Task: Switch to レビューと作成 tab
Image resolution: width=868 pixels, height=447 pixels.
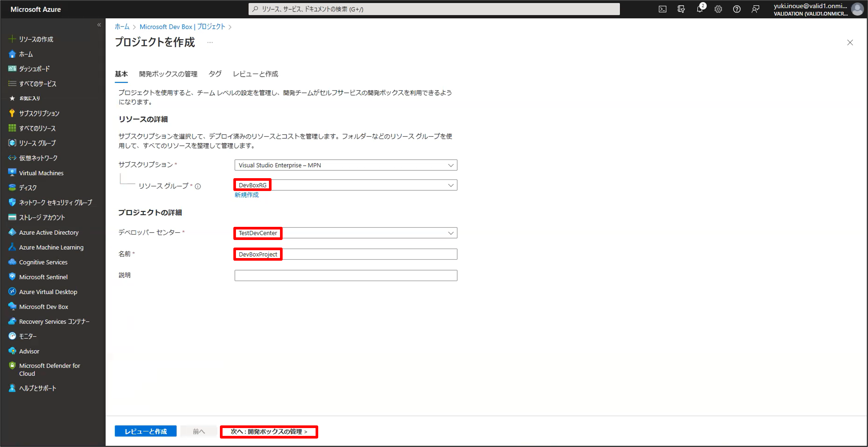Action: coord(256,74)
